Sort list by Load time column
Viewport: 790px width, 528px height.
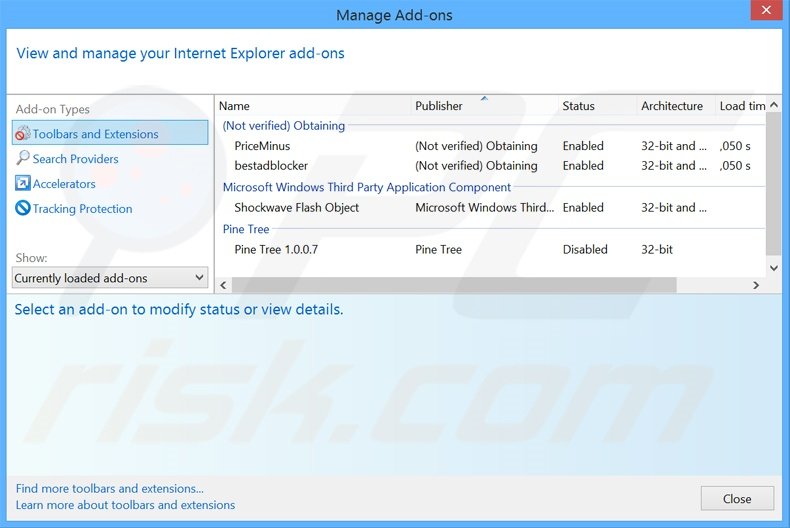coord(741,106)
